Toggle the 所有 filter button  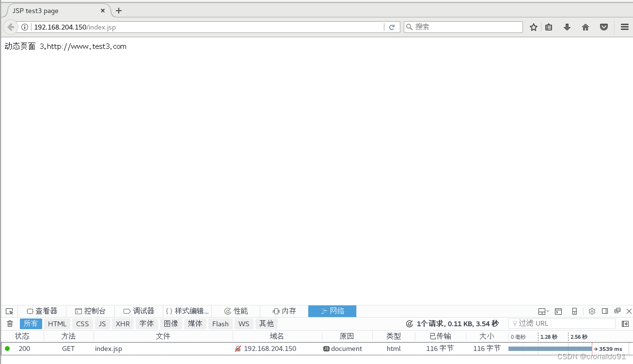(x=31, y=324)
